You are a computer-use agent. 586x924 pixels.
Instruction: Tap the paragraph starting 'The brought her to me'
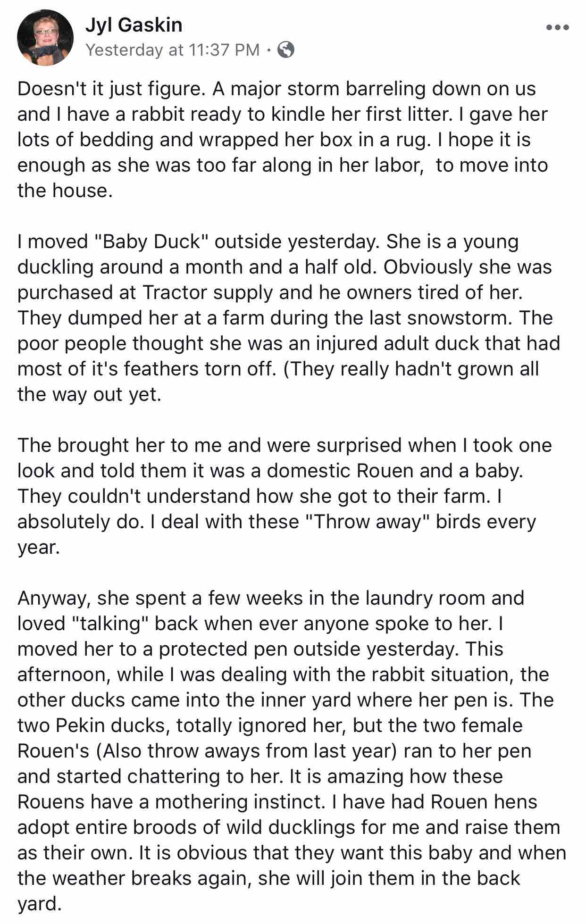click(285, 496)
